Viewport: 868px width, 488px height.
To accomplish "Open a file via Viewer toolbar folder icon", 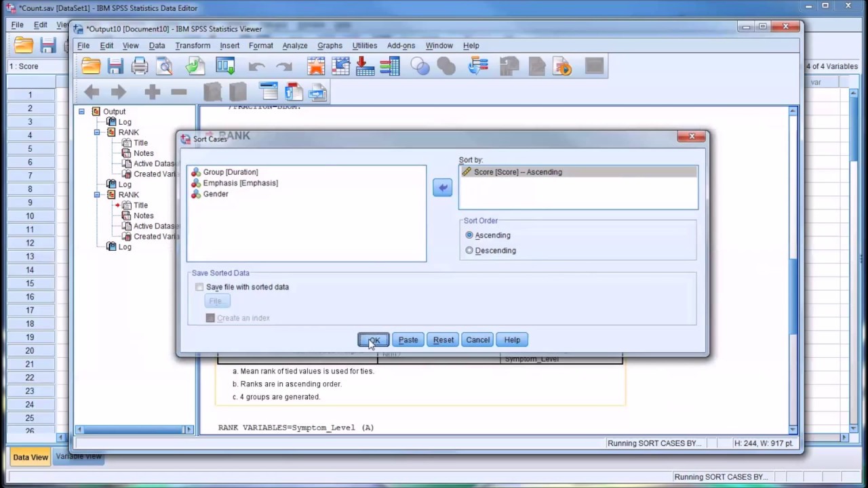I will (91, 66).
